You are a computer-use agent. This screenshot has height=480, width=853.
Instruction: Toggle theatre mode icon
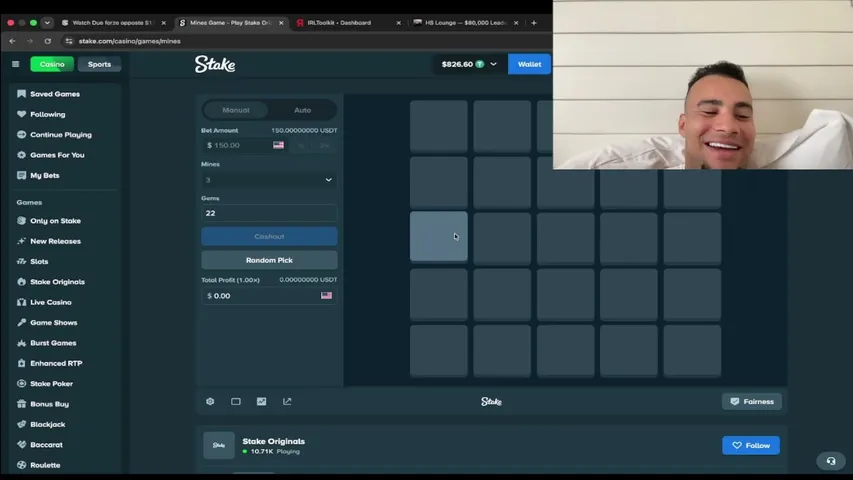tap(236, 402)
